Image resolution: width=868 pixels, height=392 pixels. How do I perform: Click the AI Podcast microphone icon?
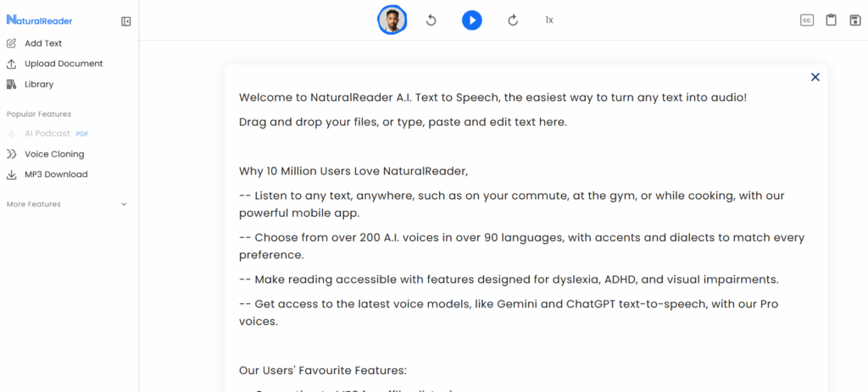pyautogui.click(x=11, y=133)
